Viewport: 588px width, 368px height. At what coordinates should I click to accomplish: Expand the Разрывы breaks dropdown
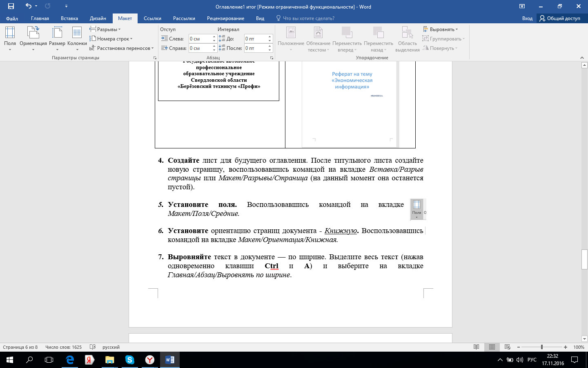(x=105, y=29)
